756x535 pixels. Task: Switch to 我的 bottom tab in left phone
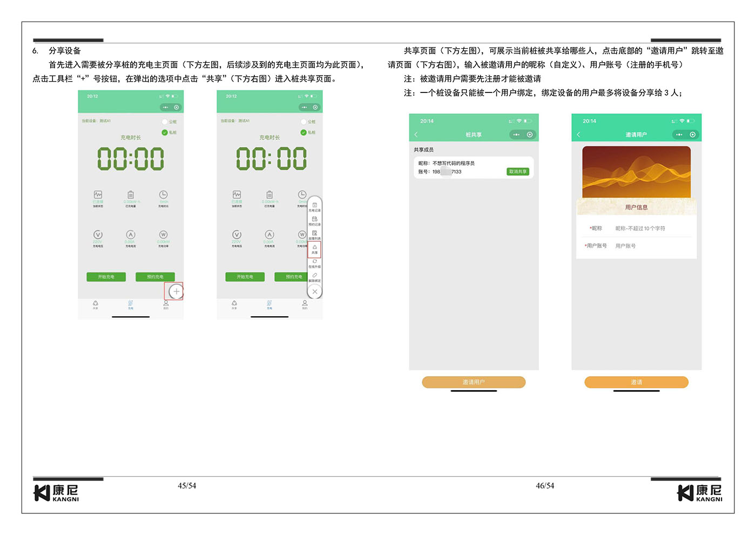[x=166, y=305]
